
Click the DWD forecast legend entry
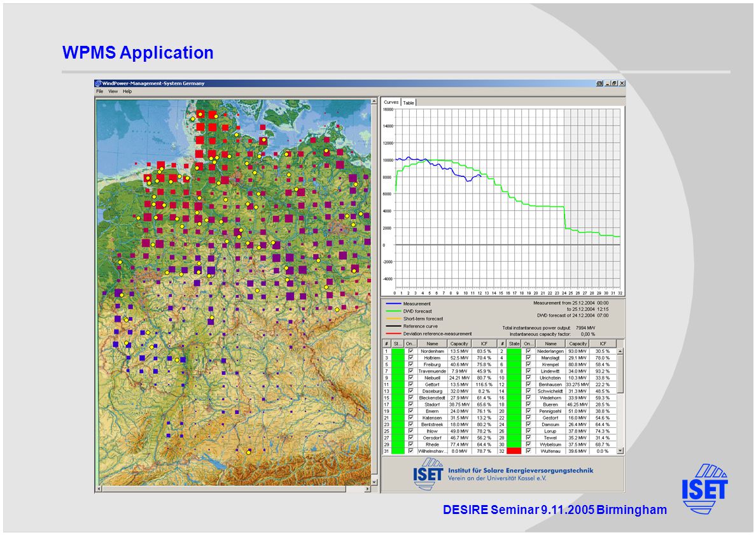409,311
